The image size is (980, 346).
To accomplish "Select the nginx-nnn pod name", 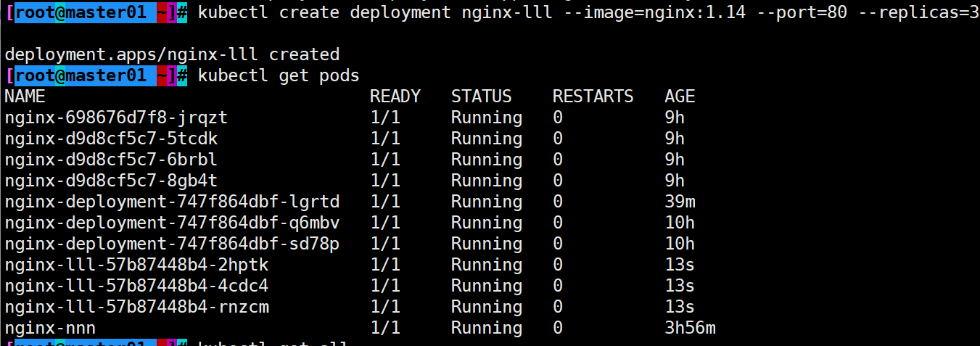I will tap(50, 328).
